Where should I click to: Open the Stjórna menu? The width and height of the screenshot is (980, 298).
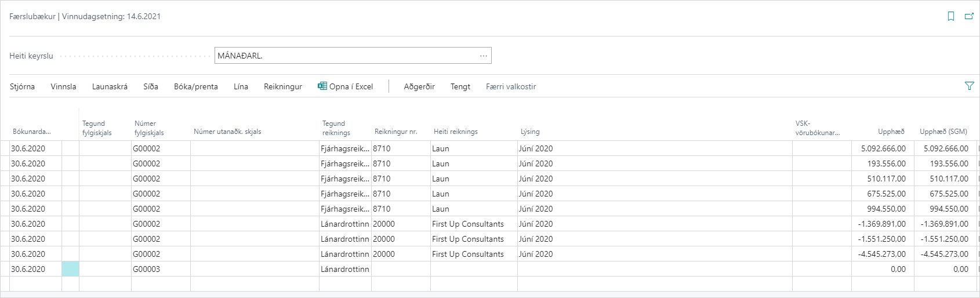22,86
